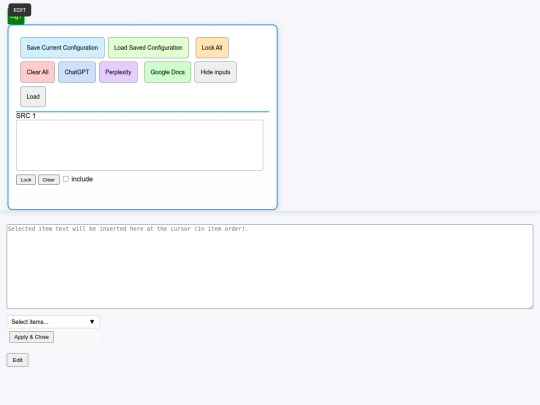Click the bottom Edit button
This screenshot has height=405, width=540.
[17, 360]
